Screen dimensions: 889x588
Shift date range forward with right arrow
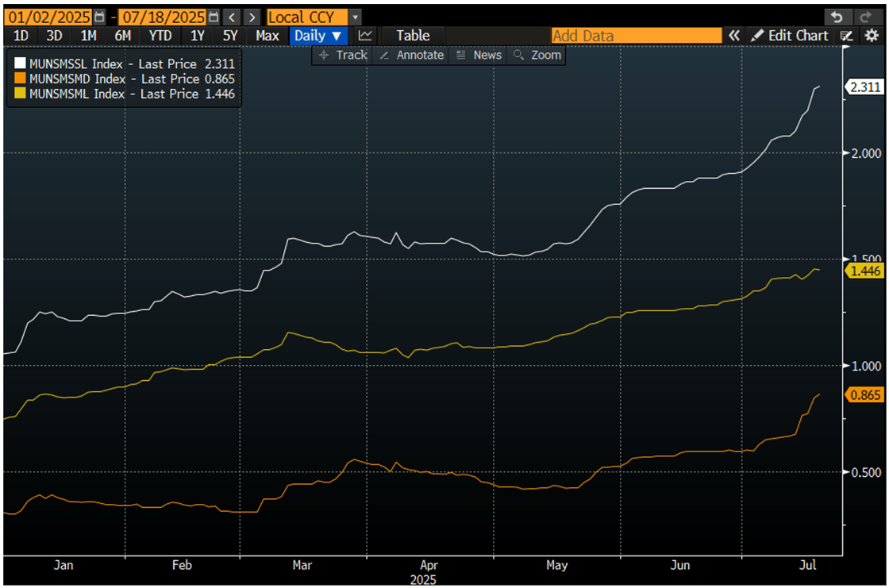pyautogui.click(x=252, y=17)
